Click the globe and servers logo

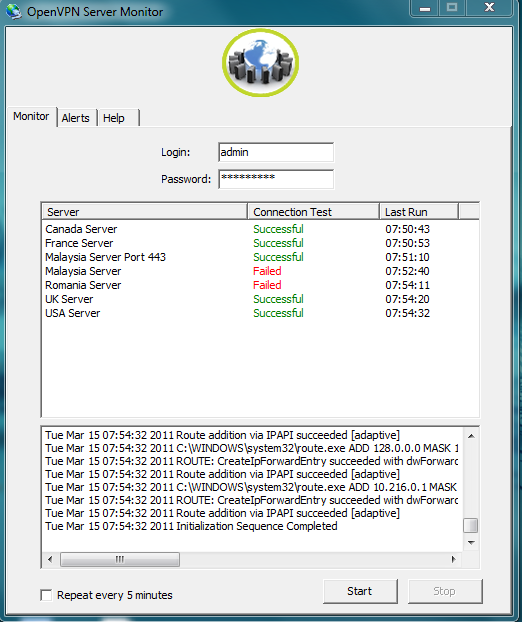(261, 63)
